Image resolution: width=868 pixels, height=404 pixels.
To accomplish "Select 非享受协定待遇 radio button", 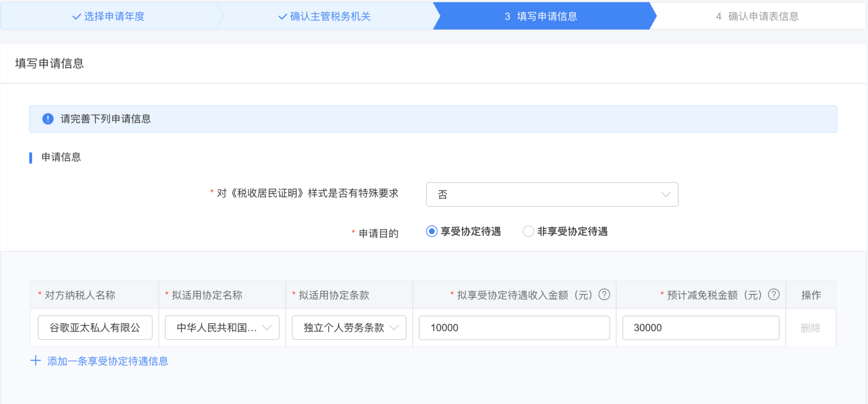I will (528, 231).
